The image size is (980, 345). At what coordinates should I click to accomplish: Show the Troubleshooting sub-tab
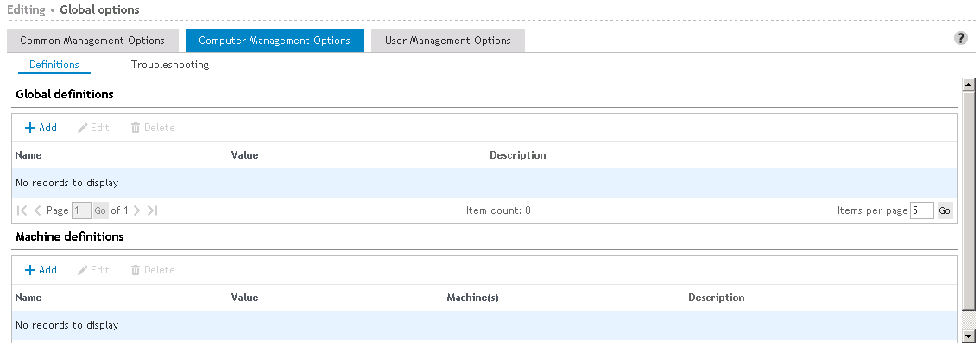(x=169, y=65)
